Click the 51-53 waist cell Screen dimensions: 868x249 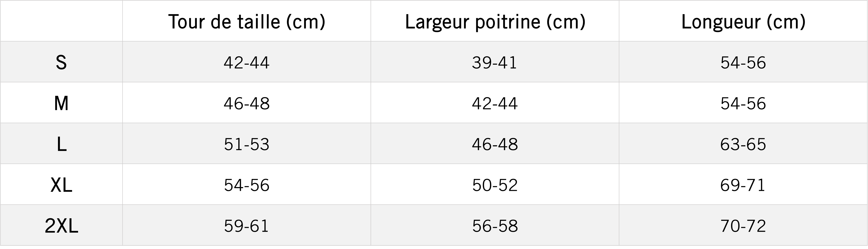click(x=247, y=144)
